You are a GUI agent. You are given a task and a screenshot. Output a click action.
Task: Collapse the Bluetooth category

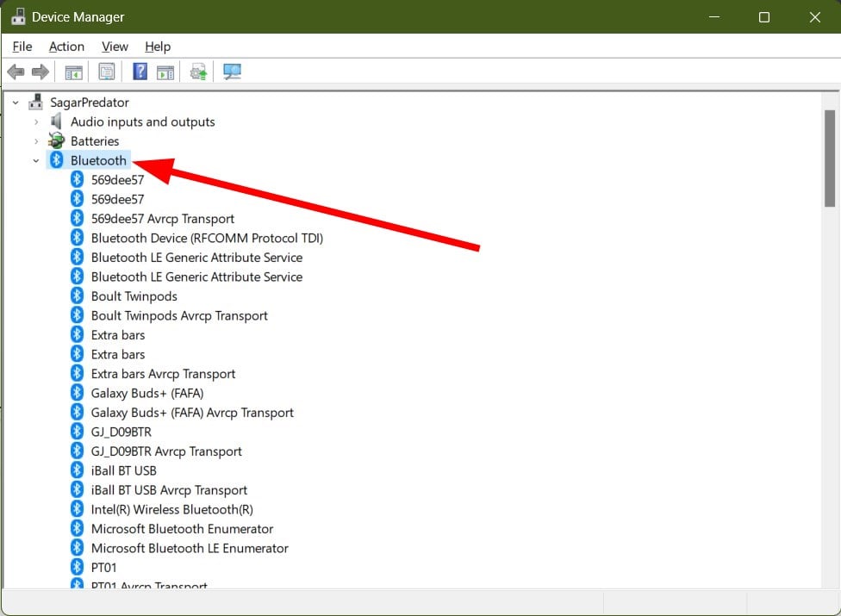click(x=36, y=161)
